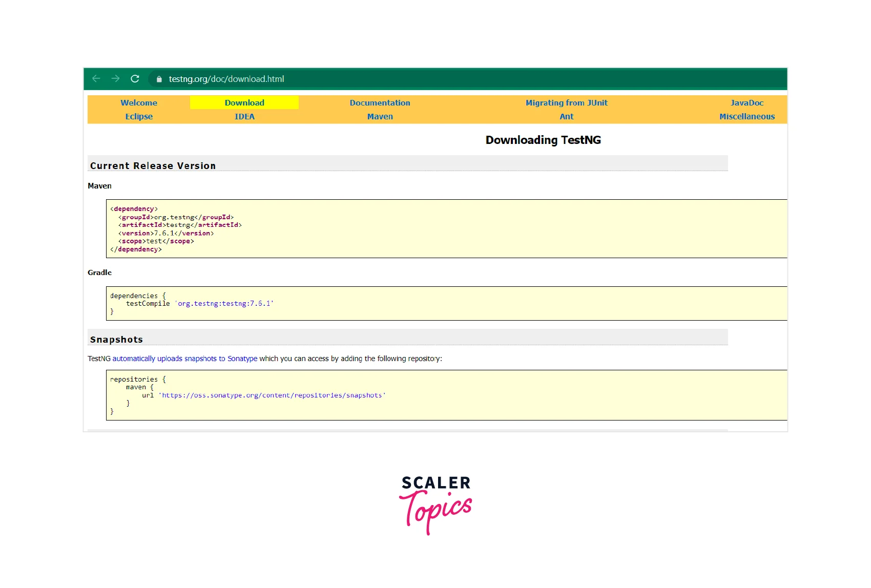Image resolution: width=871 pixels, height=588 pixels.
Task: Open the Ant navigation link
Action: point(566,117)
